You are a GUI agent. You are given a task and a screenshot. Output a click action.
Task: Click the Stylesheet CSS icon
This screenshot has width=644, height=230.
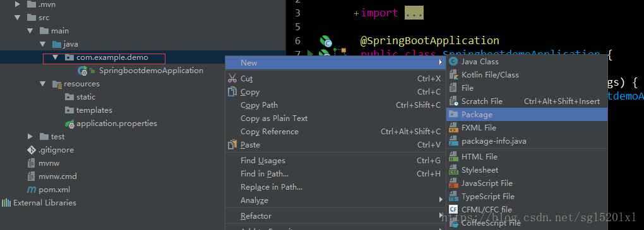pyautogui.click(x=453, y=170)
